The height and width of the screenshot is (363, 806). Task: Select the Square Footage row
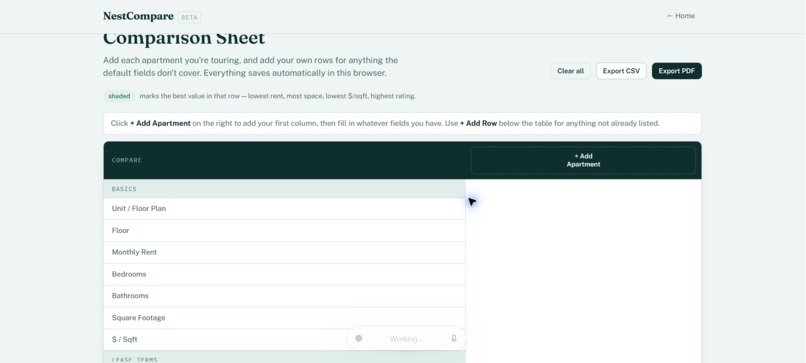[x=284, y=318]
